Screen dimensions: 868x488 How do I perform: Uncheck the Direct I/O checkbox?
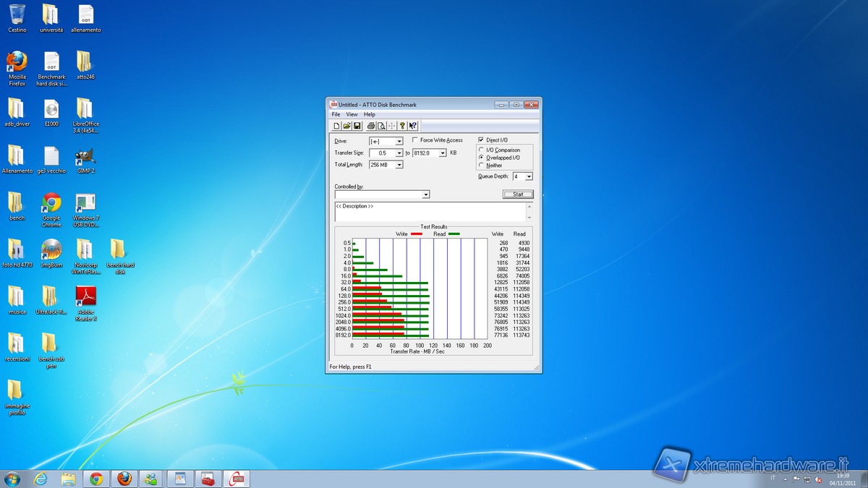481,140
